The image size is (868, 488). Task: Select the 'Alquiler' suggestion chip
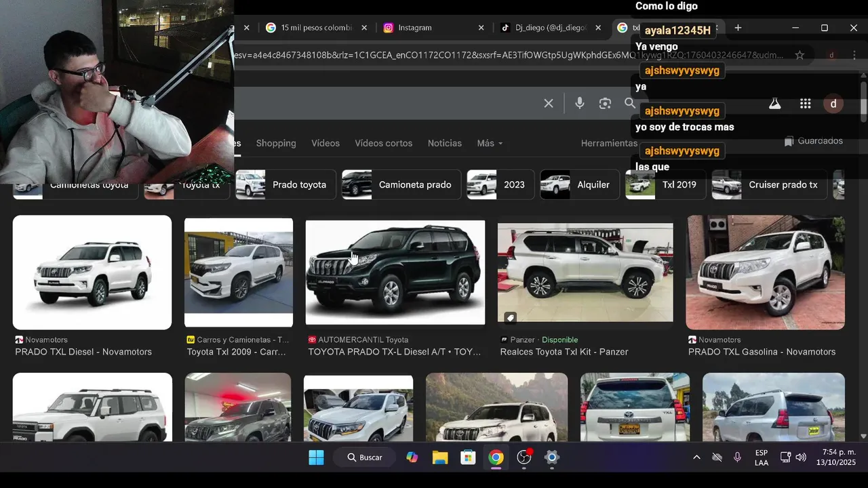click(580, 184)
